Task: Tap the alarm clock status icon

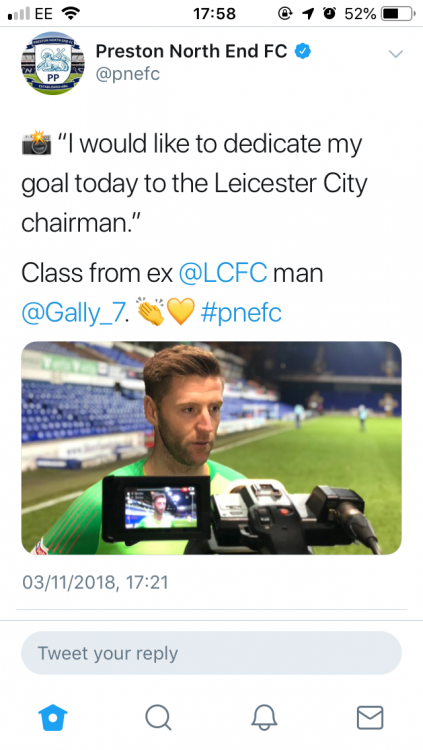Action: (330, 14)
